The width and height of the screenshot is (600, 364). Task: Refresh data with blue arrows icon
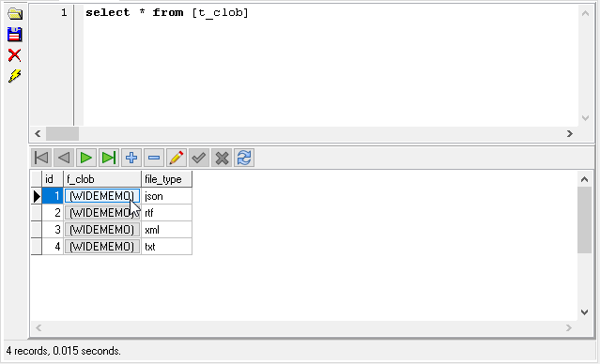click(x=244, y=158)
